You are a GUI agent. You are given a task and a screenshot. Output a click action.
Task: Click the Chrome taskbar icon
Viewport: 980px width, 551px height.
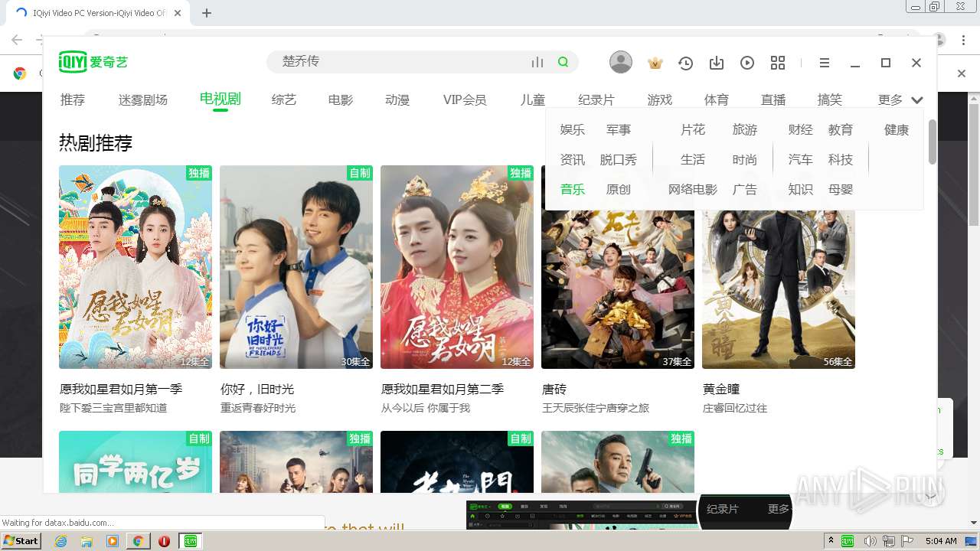[138, 541]
